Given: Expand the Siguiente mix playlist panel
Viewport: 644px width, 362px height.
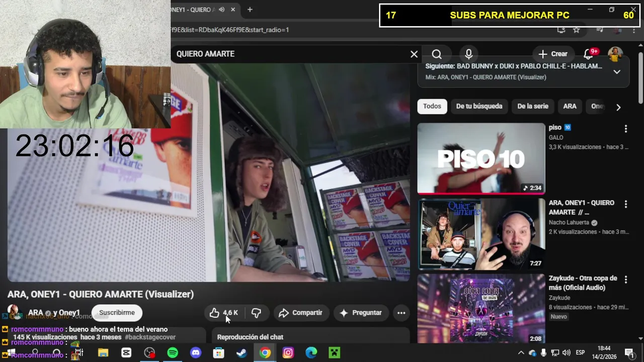Looking at the screenshot, I should [x=617, y=71].
